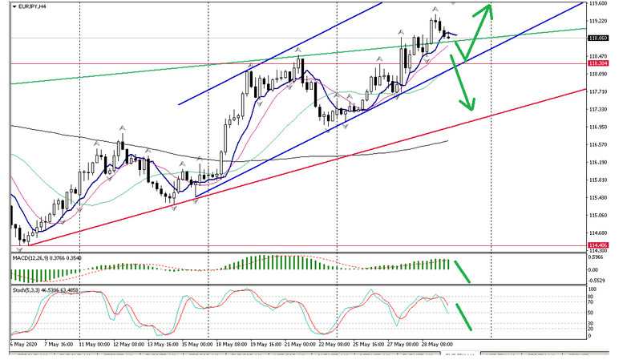
Task: Click the 119.600 value on the price scale
Action: pos(597,3)
